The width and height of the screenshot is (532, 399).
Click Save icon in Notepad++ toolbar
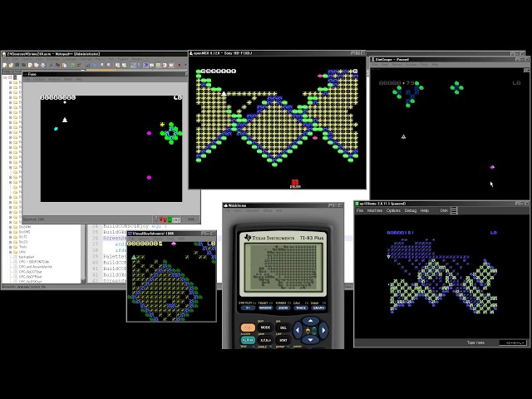(17, 65)
